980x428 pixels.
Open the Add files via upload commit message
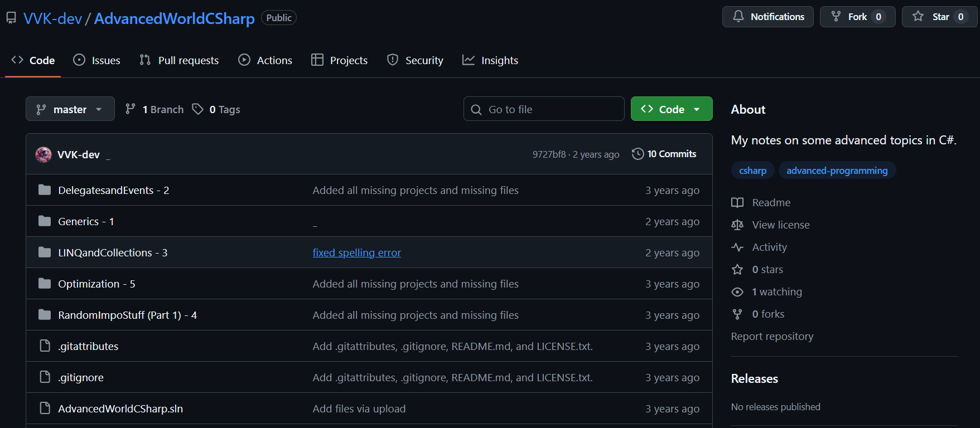[359, 408]
